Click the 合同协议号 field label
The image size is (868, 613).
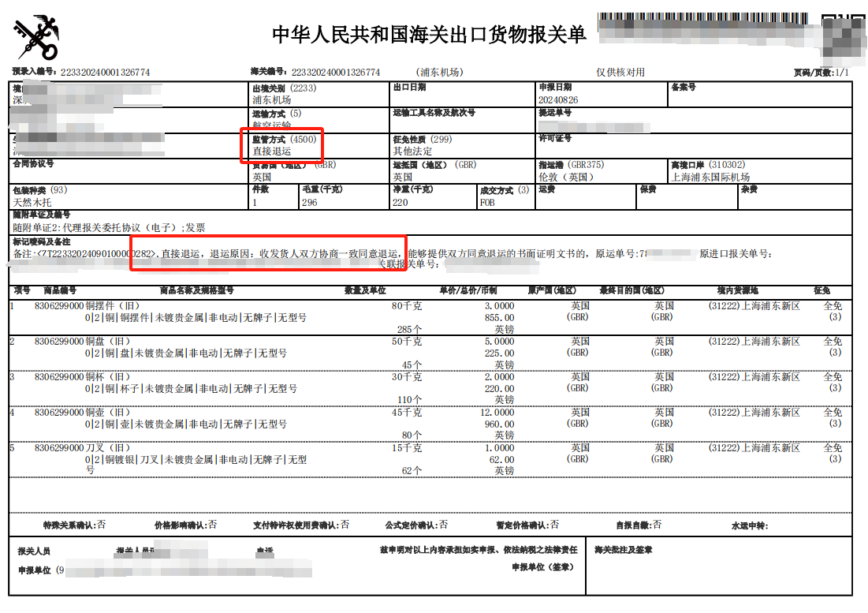[33, 164]
